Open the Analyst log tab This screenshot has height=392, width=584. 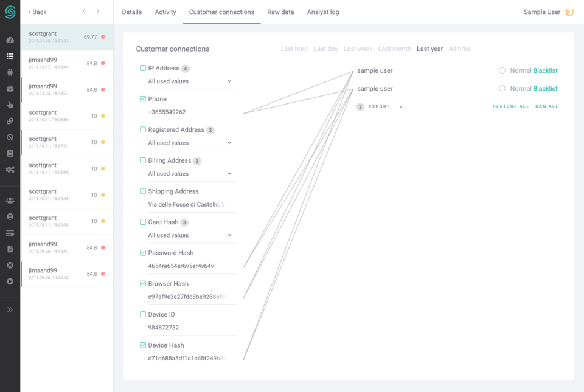point(323,12)
